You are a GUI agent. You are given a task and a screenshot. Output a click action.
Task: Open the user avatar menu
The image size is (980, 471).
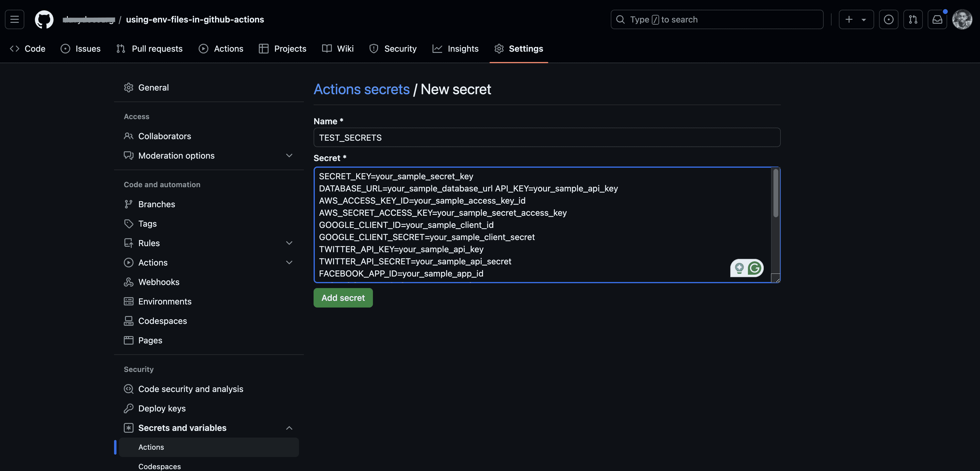point(962,19)
